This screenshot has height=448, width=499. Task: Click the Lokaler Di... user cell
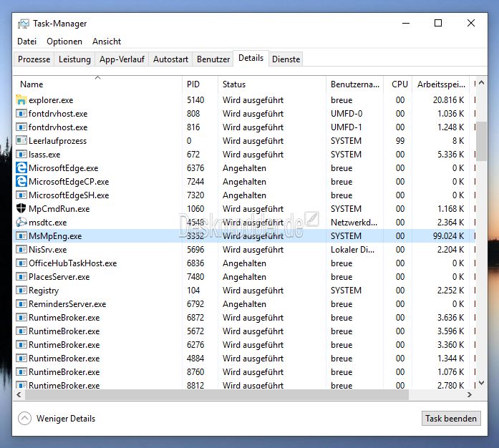click(352, 250)
